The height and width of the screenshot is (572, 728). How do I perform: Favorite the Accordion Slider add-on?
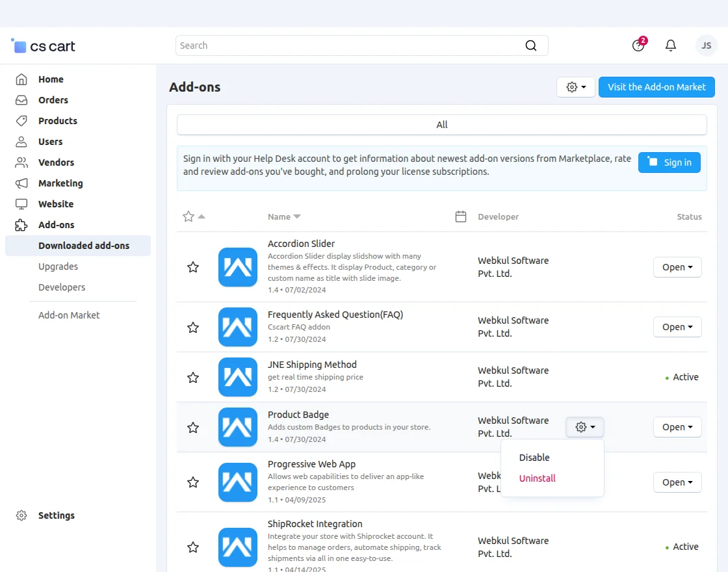pyautogui.click(x=193, y=267)
